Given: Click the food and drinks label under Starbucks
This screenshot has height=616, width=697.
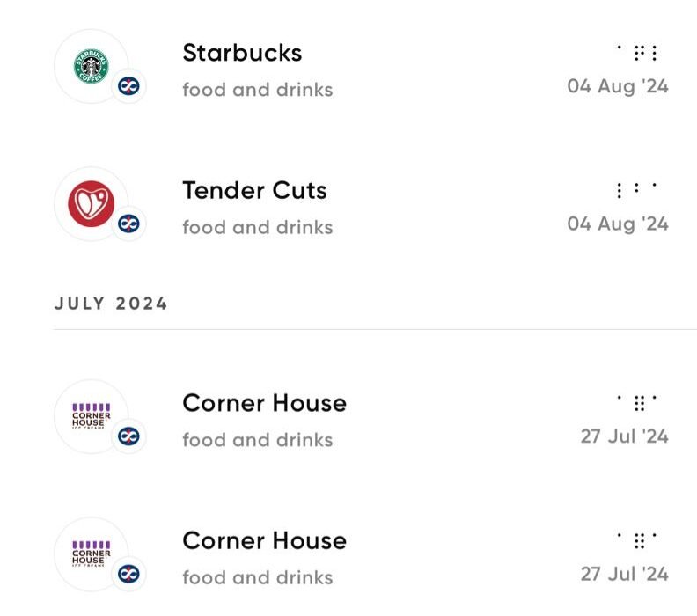Looking at the screenshot, I should pos(257,89).
